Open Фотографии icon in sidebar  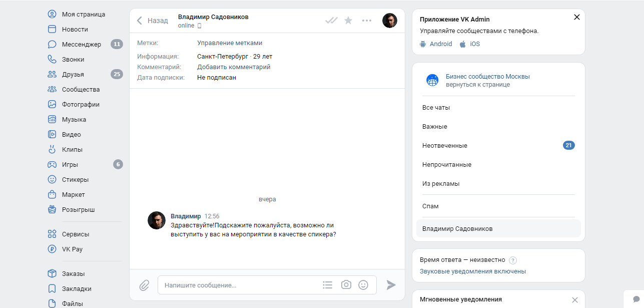52,104
